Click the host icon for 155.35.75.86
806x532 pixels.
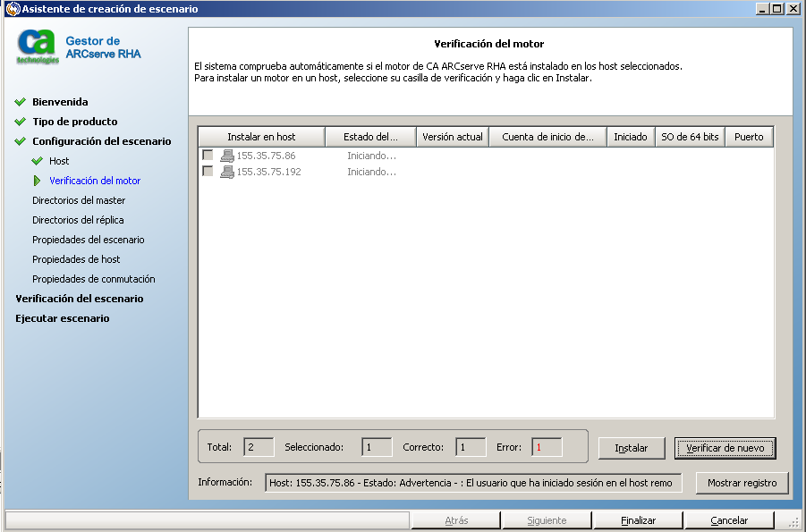tap(227, 156)
